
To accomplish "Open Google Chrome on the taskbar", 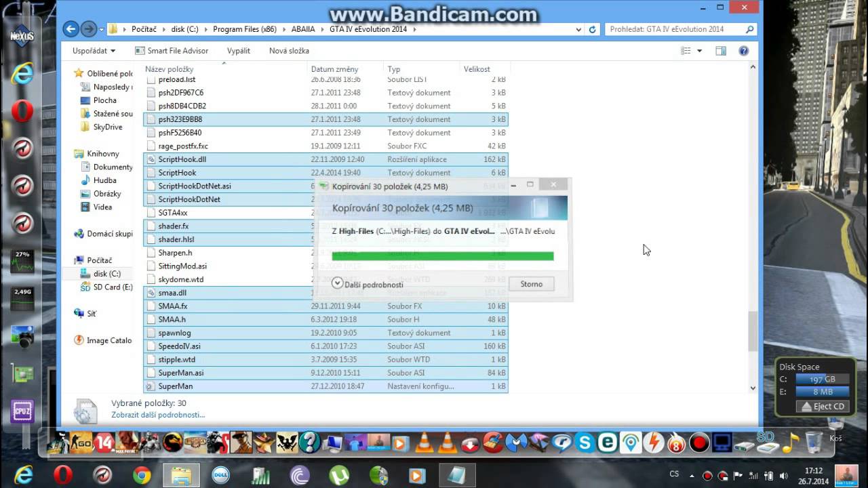I will tap(142, 475).
